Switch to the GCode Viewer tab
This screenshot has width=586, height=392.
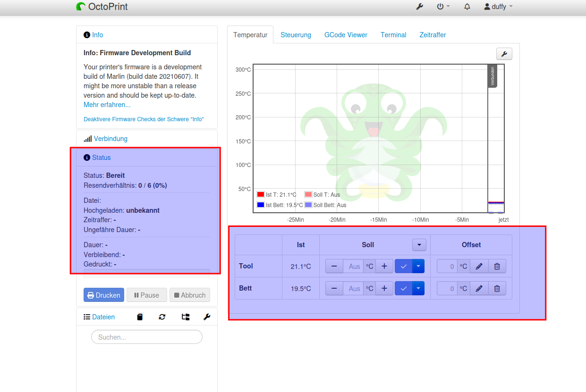(x=346, y=35)
